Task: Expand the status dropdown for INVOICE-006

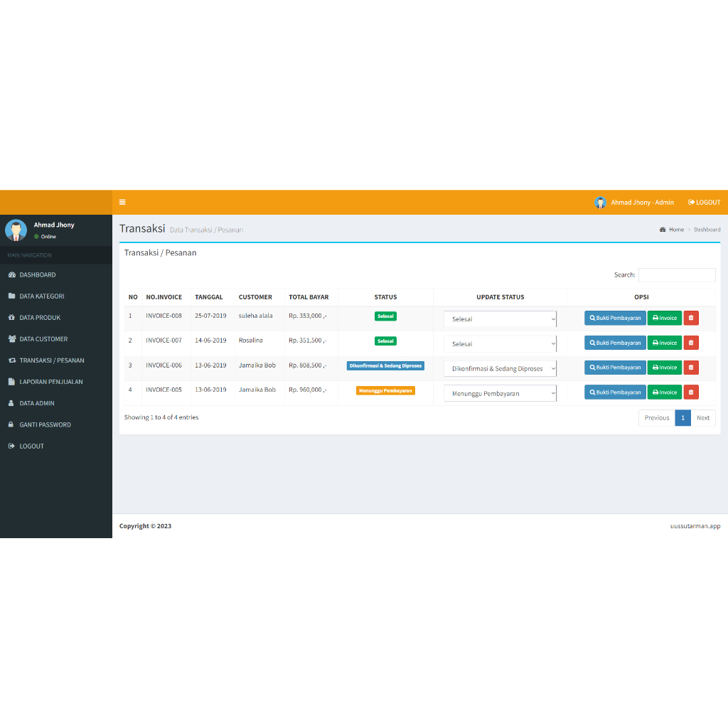Action: pos(500,369)
